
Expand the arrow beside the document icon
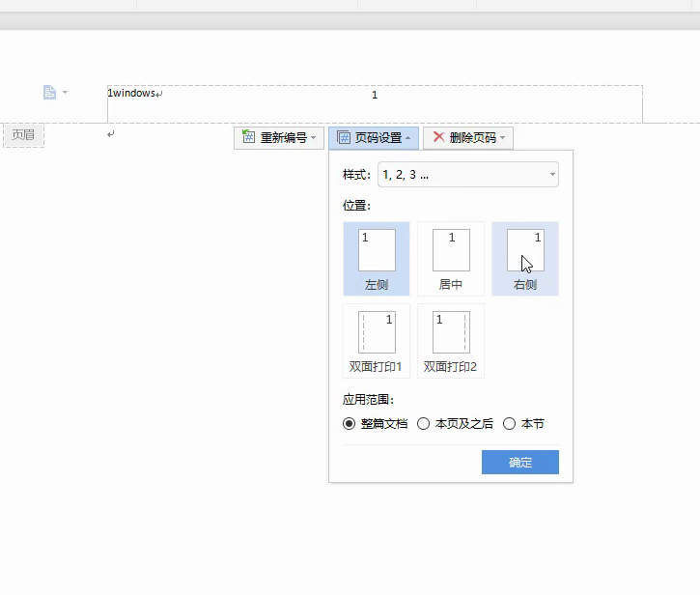coord(65,94)
